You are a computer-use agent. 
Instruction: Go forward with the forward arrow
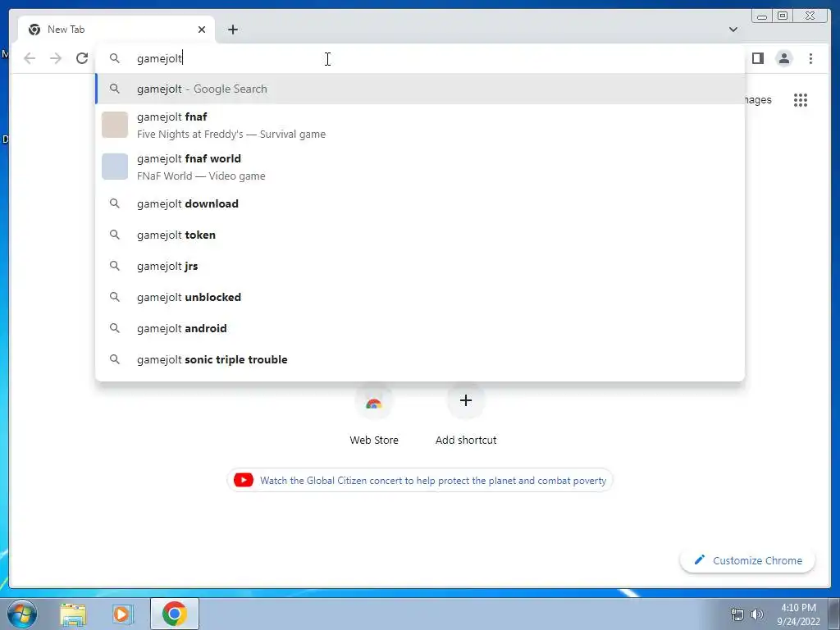[x=56, y=58]
